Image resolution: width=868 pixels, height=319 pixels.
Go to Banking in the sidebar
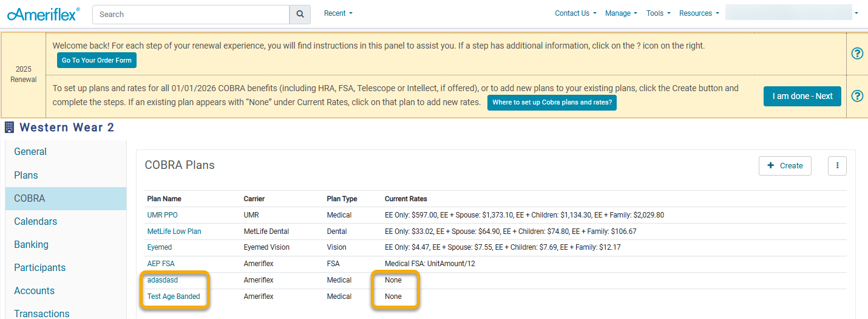(x=32, y=245)
